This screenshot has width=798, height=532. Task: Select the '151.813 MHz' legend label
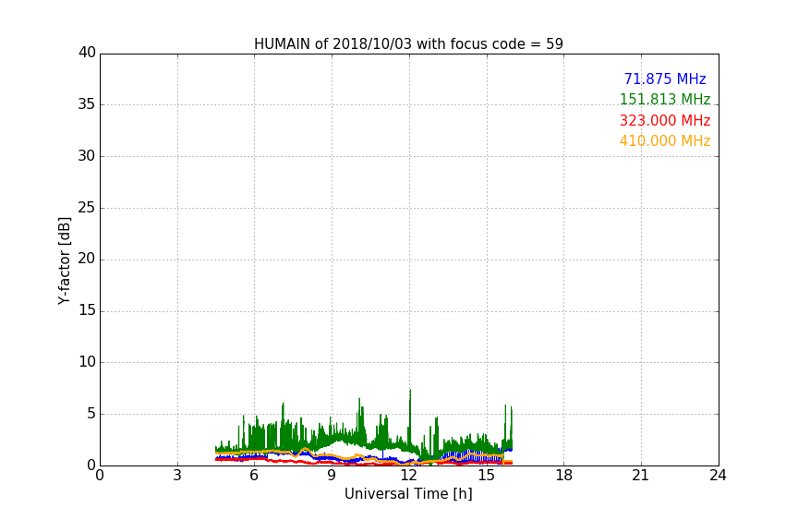[x=665, y=99]
